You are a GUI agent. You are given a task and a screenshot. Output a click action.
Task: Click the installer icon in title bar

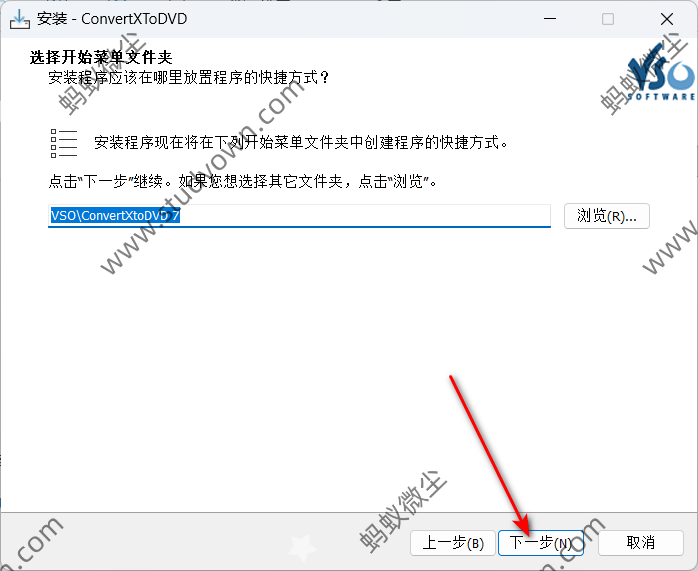pyautogui.click(x=20, y=19)
